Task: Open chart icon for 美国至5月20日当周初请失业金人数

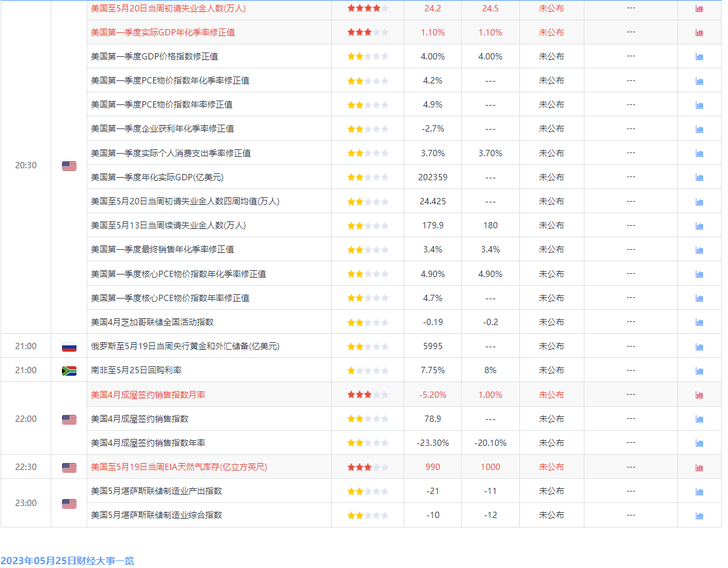Action: click(699, 8)
